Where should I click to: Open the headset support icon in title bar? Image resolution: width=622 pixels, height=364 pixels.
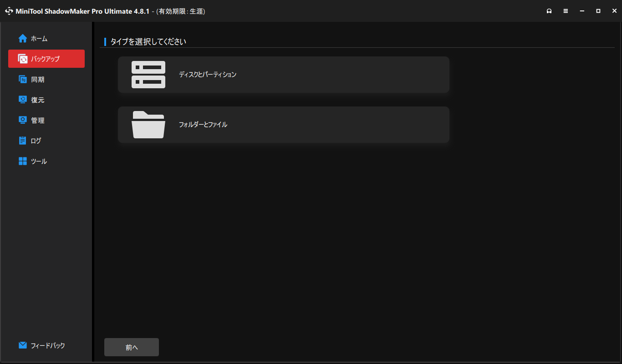coord(549,11)
